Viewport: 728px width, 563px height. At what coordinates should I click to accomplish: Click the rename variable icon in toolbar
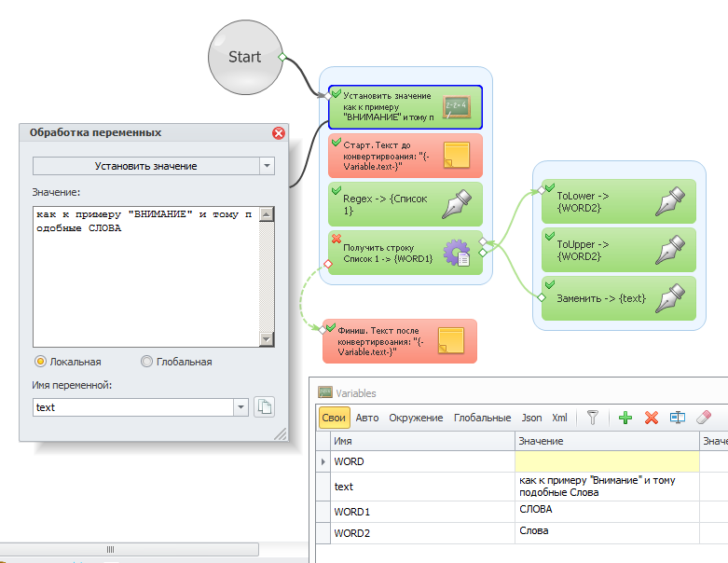coord(678,418)
